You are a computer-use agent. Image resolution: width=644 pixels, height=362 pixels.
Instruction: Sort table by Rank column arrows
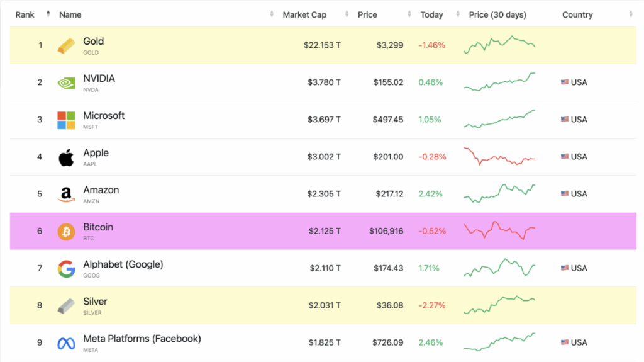pos(48,14)
